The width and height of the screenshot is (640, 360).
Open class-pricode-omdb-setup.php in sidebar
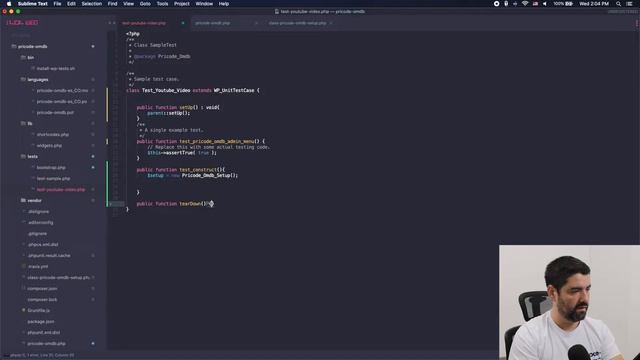[x=58, y=278]
